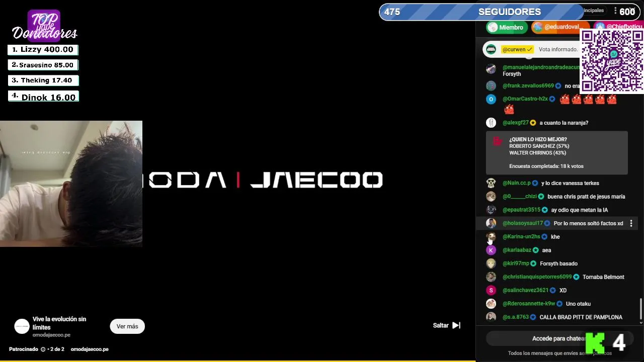
Task: Click message 'Por lo menos soltó factos xd'
Action: pos(588,223)
